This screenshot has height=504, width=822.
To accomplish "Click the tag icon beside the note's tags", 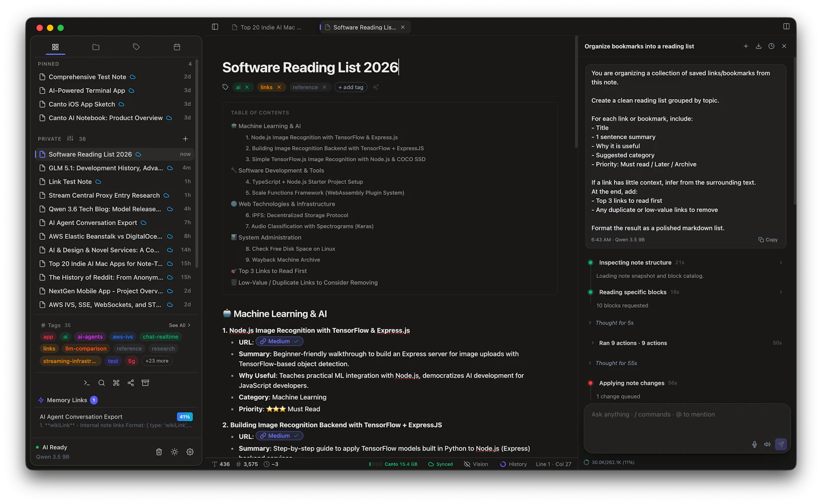I will [225, 87].
